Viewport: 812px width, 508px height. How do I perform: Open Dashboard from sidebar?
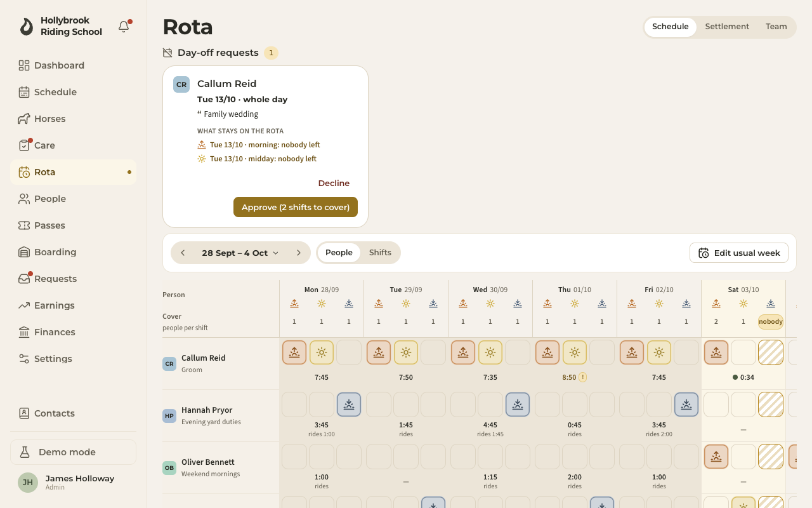pos(73,65)
